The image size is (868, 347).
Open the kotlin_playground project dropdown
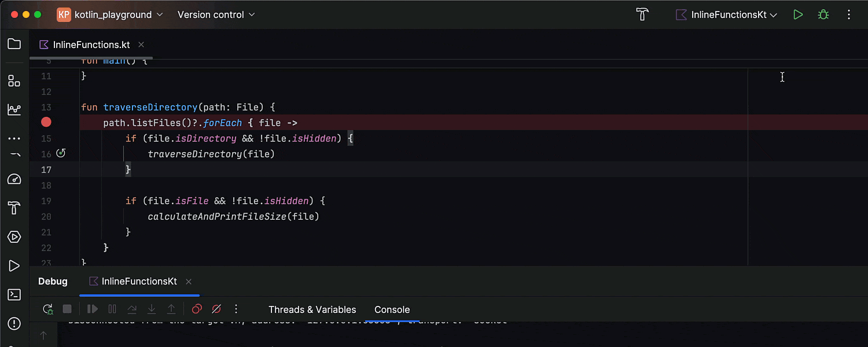[110, 14]
